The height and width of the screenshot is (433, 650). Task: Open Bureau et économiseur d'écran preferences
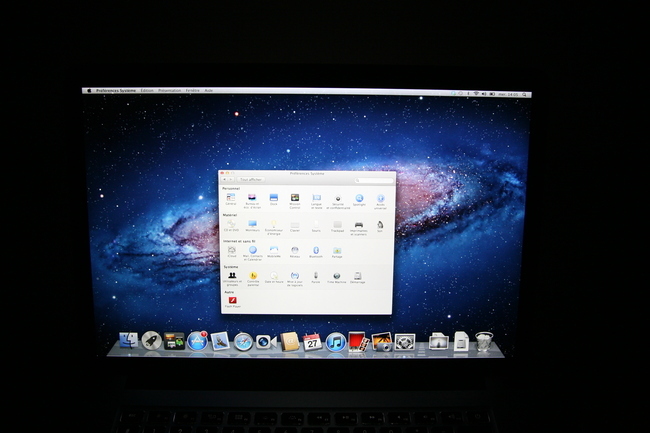pyautogui.click(x=252, y=201)
